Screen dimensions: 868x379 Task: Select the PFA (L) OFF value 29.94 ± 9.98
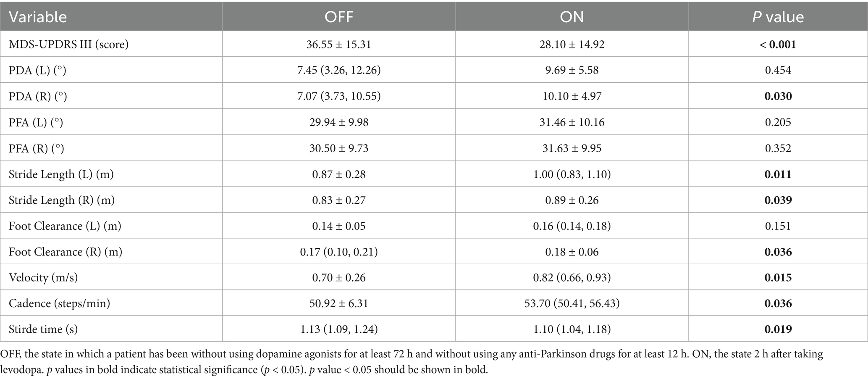[338, 122]
